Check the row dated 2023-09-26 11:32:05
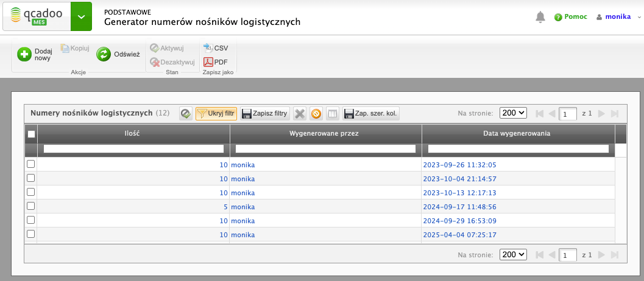 coord(31,164)
